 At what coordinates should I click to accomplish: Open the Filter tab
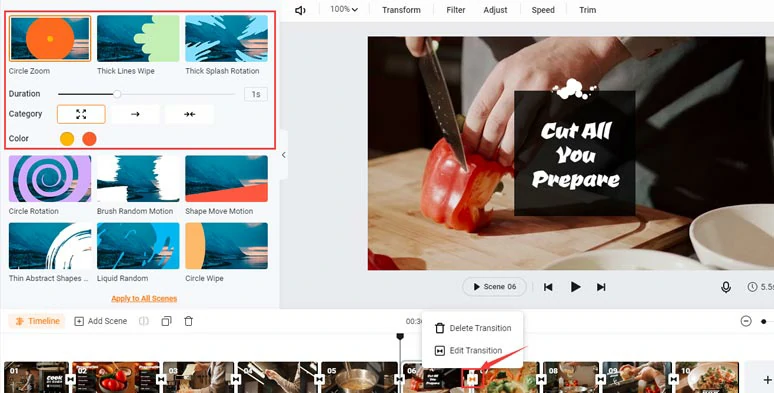[x=456, y=10]
